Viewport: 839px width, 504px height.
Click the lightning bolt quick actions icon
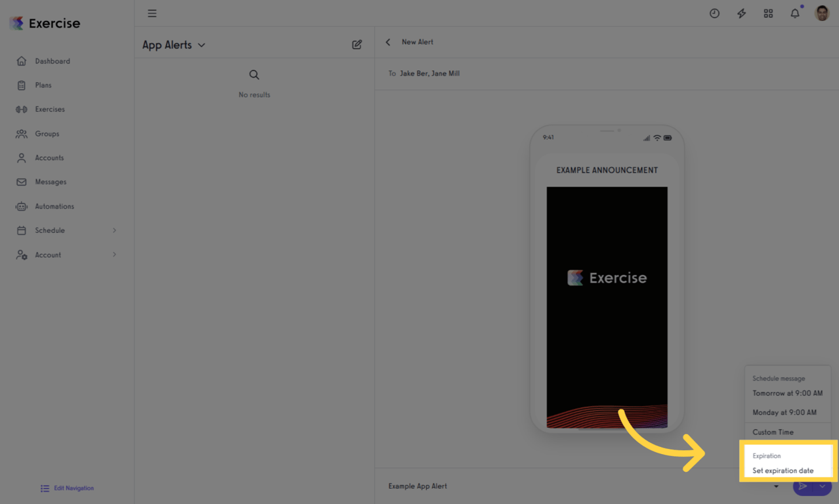pyautogui.click(x=741, y=13)
